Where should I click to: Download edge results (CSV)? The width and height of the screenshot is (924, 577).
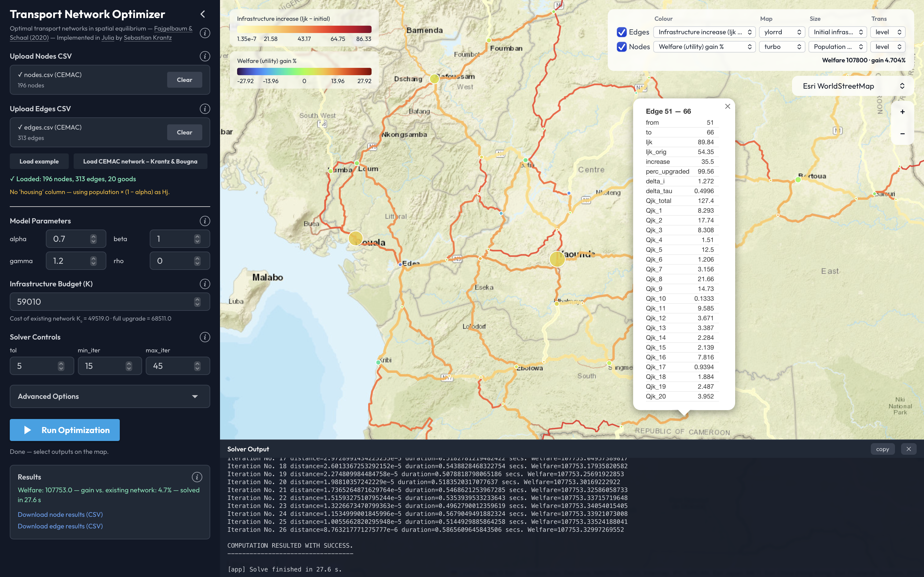[x=60, y=526]
